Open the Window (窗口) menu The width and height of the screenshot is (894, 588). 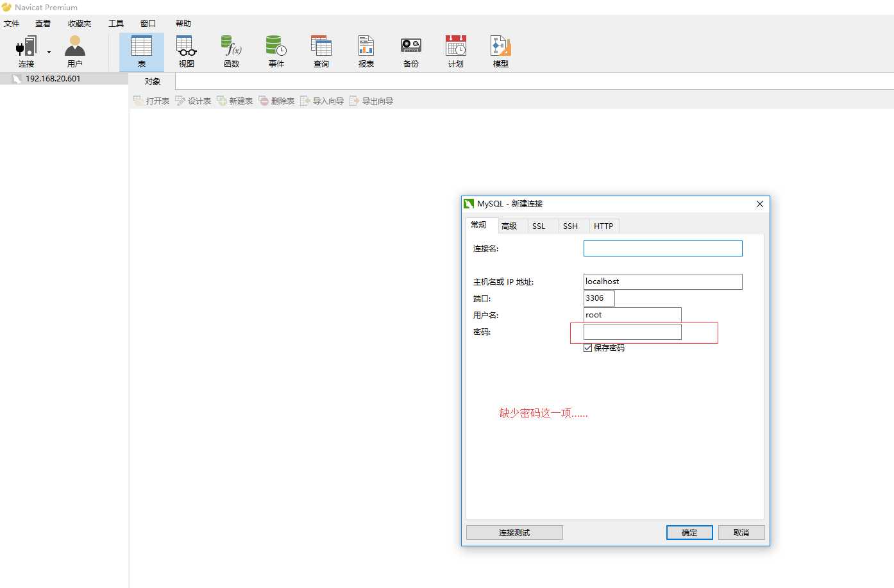pos(148,24)
